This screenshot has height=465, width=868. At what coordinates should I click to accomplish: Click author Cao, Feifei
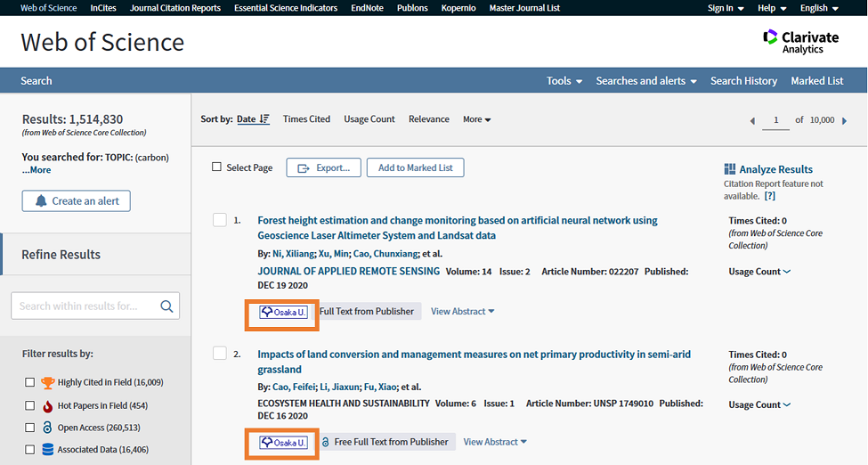(x=294, y=387)
